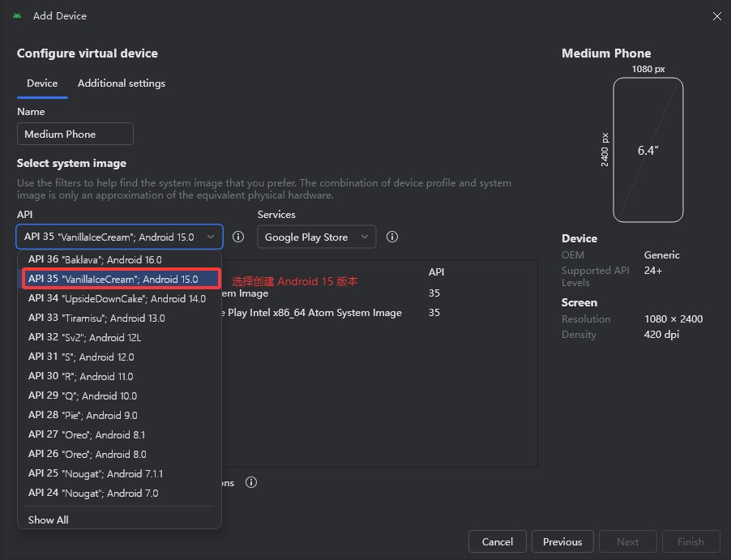The width and height of the screenshot is (731, 560).
Task: Click the Cancel button
Action: [498, 542]
